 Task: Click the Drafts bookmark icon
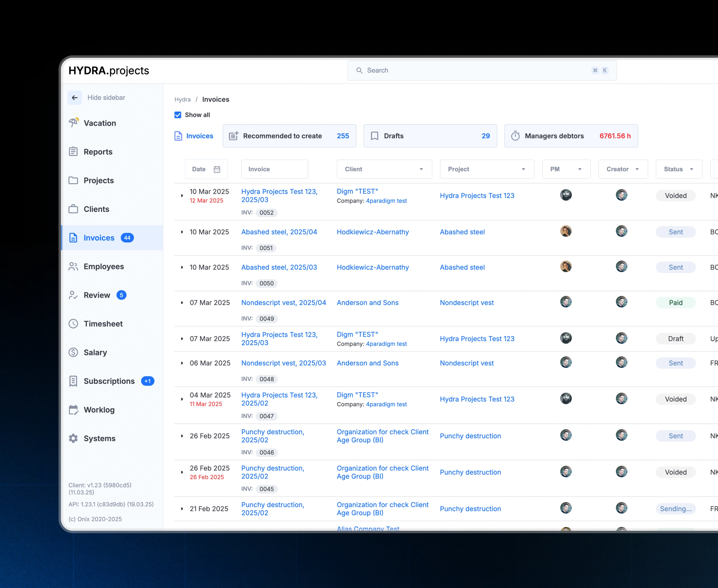click(x=374, y=136)
